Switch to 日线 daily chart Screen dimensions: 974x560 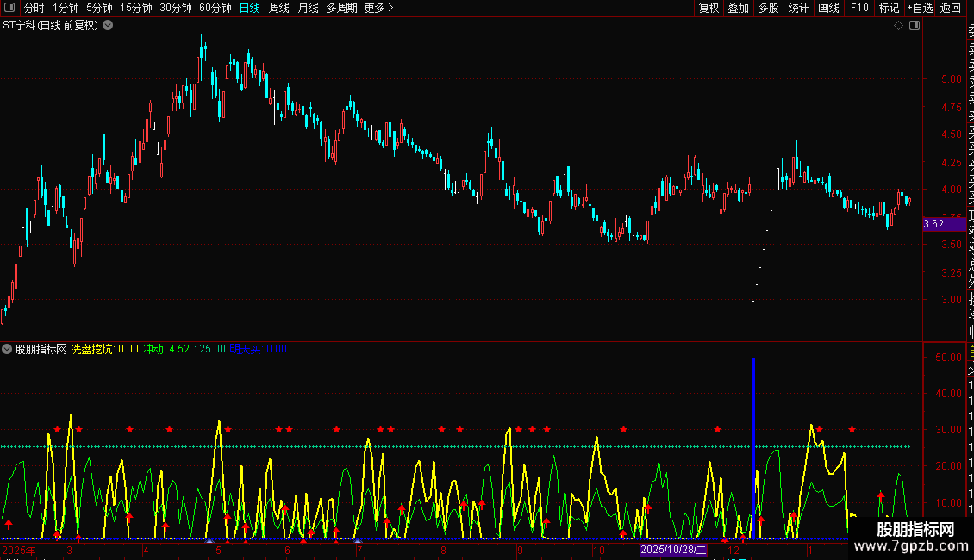click(x=250, y=8)
